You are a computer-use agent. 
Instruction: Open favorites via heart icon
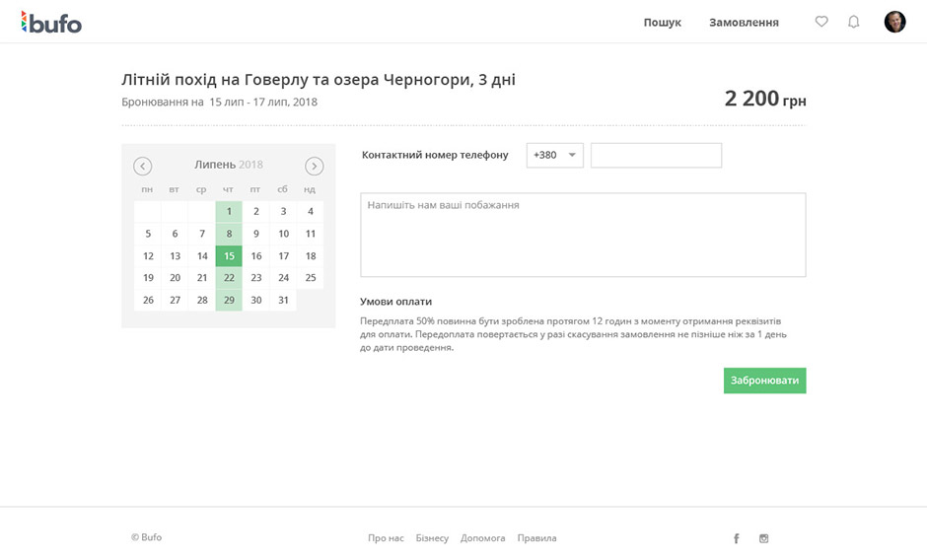(821, 22)
